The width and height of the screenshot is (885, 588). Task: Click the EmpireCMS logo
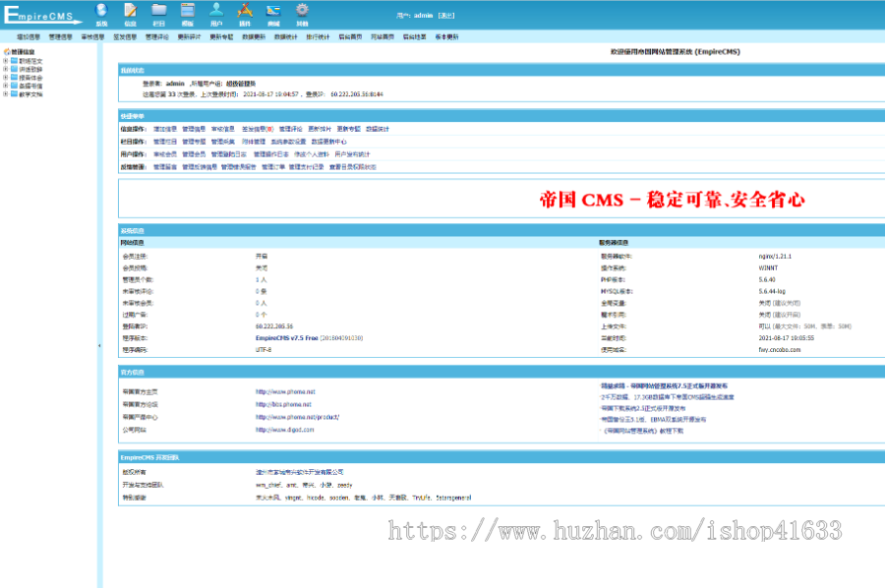tap(41, 15)
